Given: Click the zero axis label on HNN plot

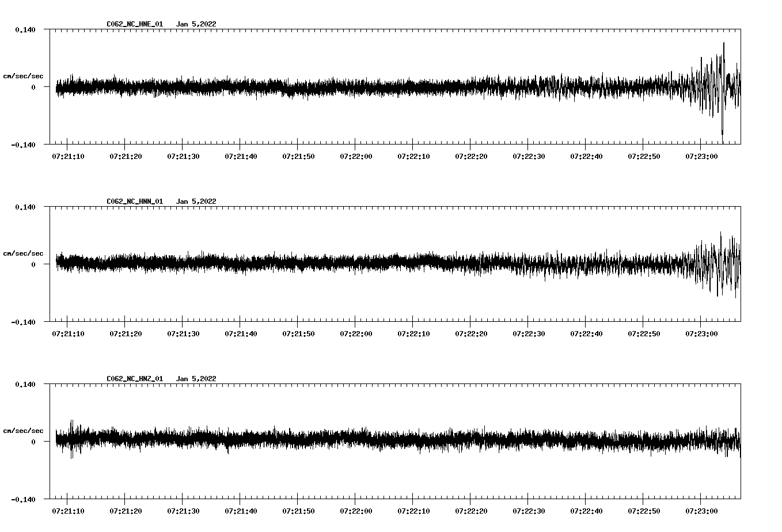Looking at the screenshot, I should click(33, 264).
